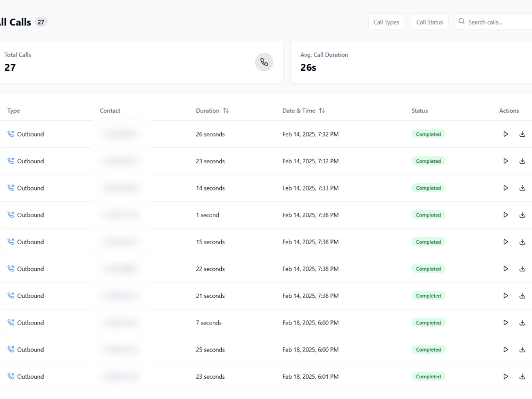
Task: Download the 1 second call recording
Action: pyautogui.click(x=522, y=215)
